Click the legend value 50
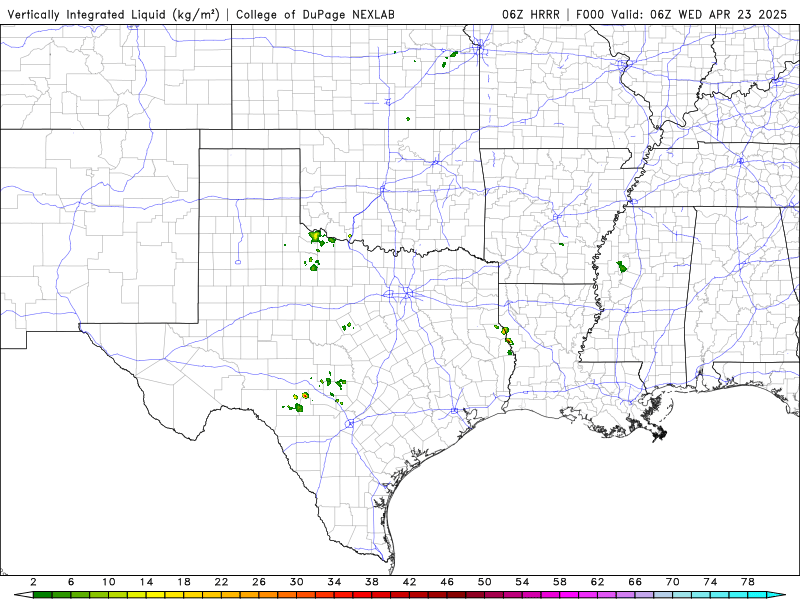The height and width of the screenshot is (600, 800). 485,582
